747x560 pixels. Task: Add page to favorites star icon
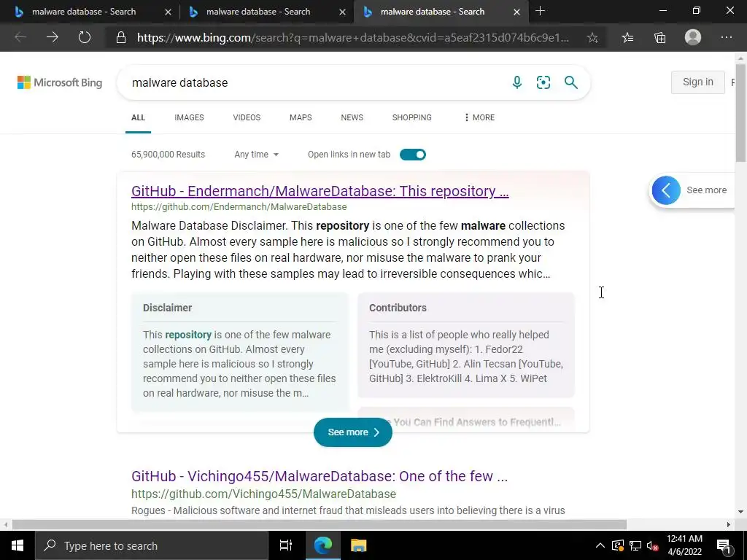pyautogui.click(x=592, y=38)
